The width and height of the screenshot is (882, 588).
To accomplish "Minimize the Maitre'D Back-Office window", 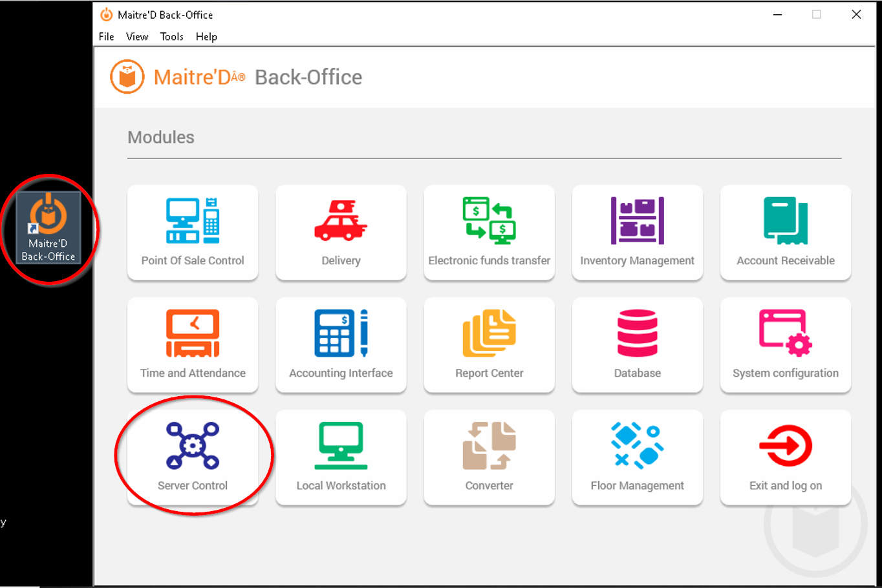I will tap(778, 14).
